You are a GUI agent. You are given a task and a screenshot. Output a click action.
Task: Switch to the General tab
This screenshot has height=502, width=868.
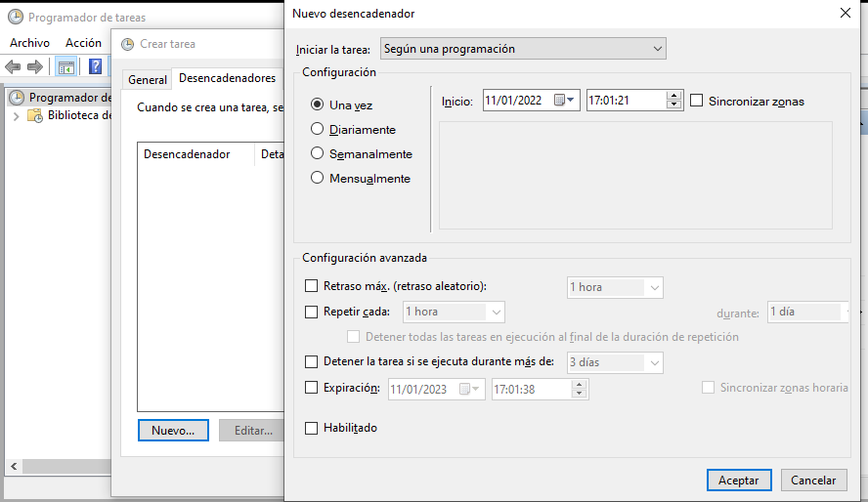(x=148, y=80)
